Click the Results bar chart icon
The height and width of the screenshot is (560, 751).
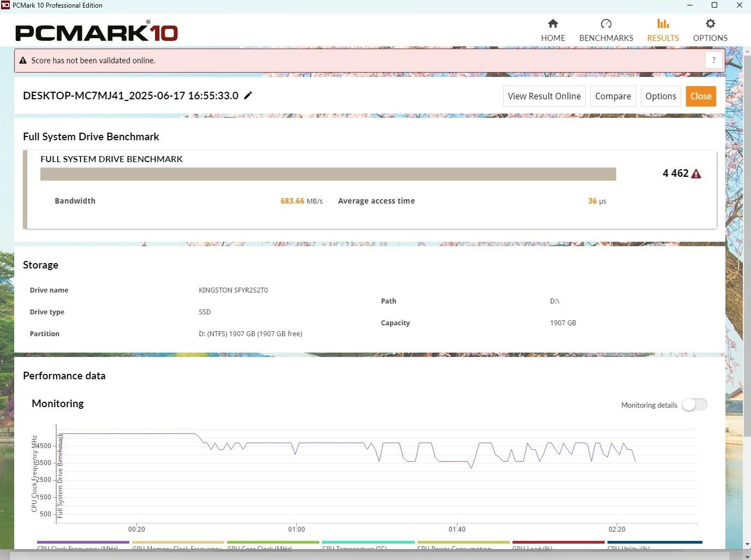pyautogui.click(x=663, y=23)
